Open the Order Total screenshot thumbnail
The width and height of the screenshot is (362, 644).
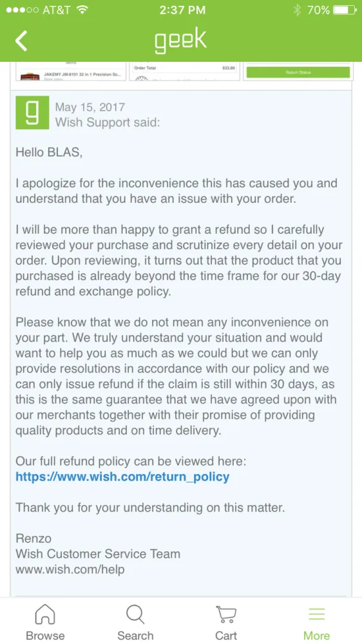click(184, 71)
